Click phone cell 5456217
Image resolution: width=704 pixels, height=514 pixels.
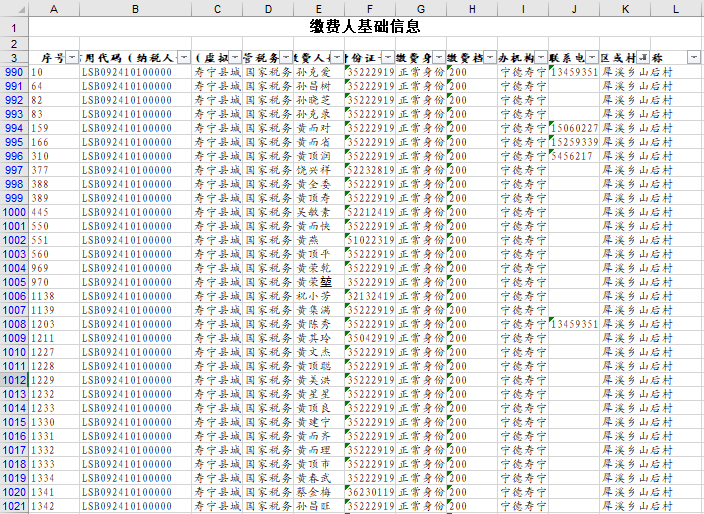[x=574, y=156]
